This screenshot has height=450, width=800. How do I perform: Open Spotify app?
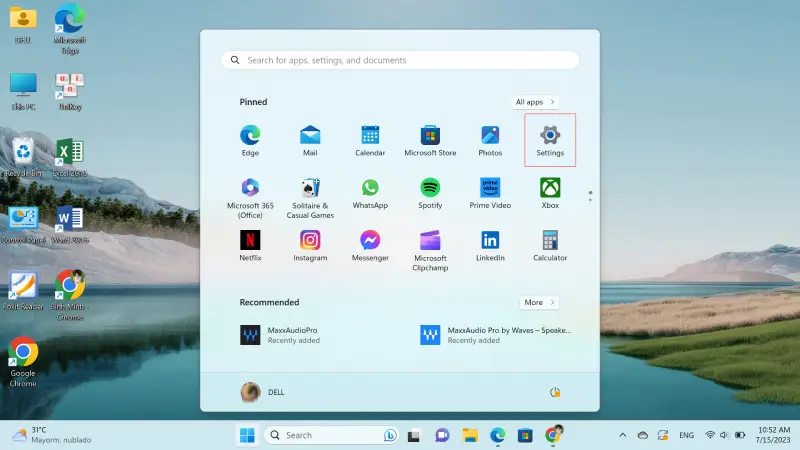(430, 193)
